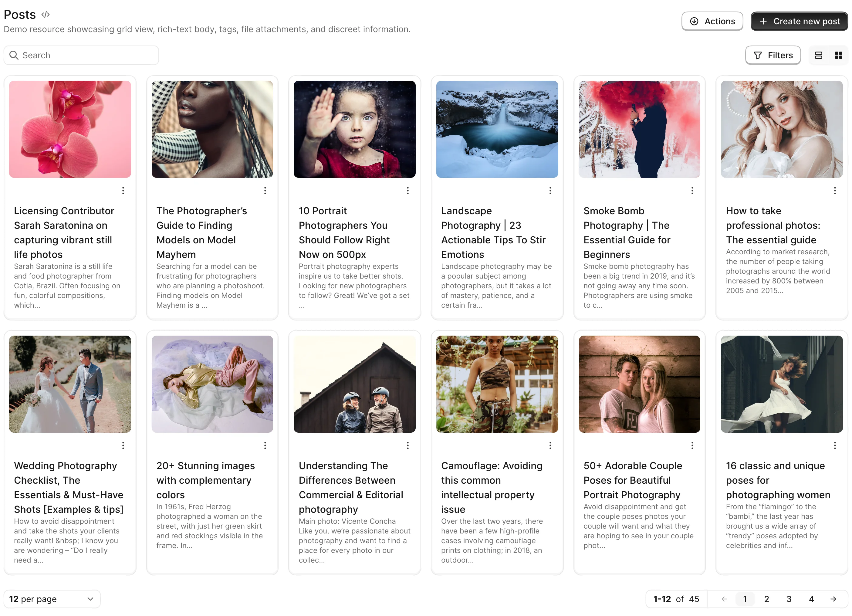
Task: Go to page 4
Action: (811, 599)
